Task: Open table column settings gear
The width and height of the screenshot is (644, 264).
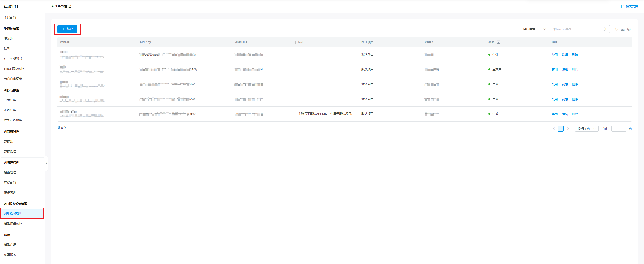Action: (x=629, y=29)
